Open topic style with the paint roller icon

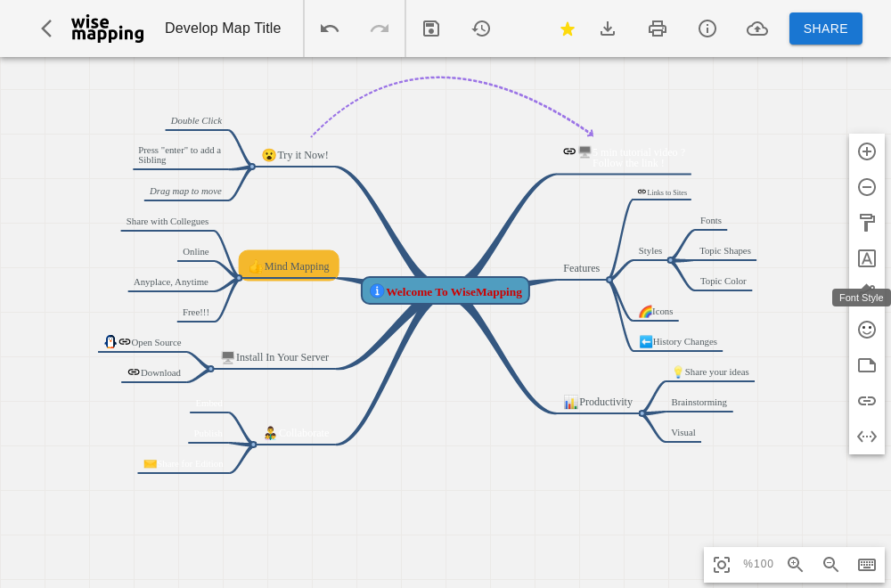pyautogui.click(x=867, y=223)
